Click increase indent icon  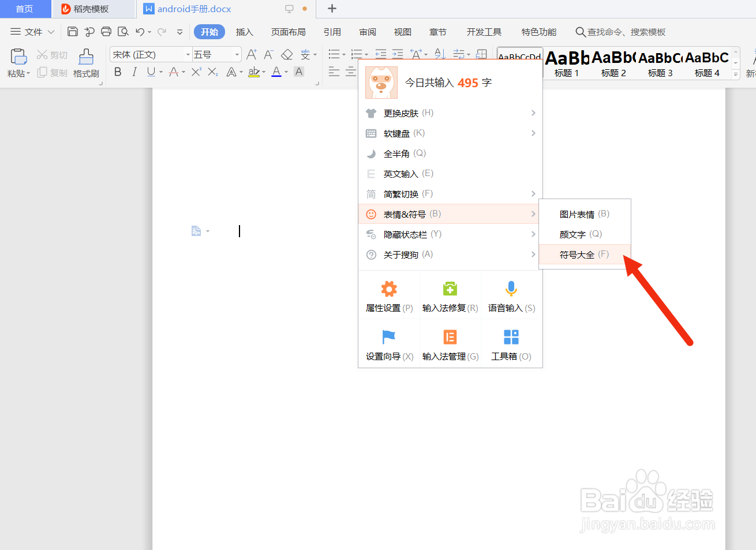point(398,54)
